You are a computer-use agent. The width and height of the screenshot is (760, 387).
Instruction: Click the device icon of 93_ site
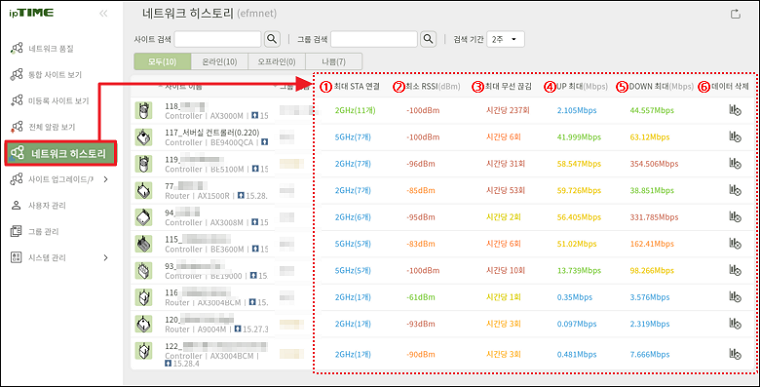pyautogui.click(x=143, y=271)
